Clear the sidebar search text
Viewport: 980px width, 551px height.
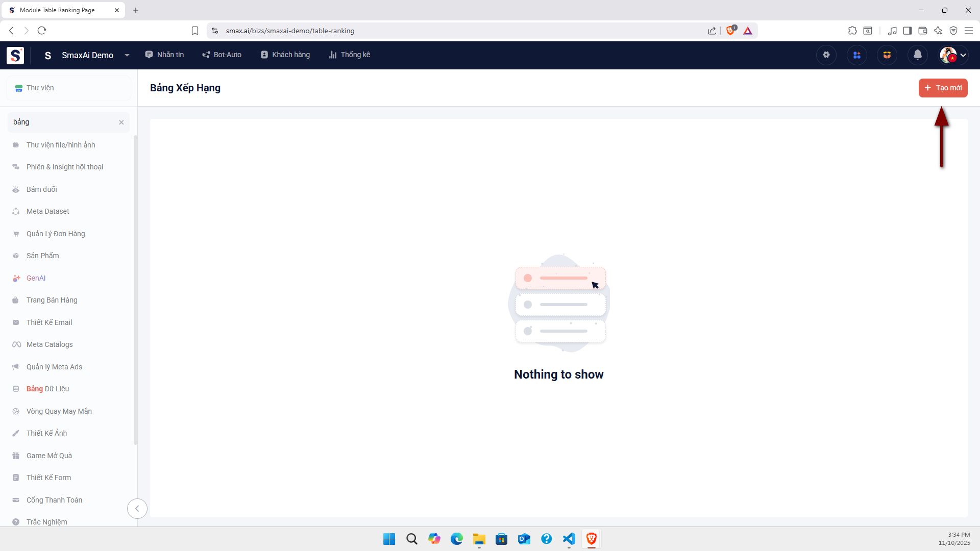tap(121, 122)
